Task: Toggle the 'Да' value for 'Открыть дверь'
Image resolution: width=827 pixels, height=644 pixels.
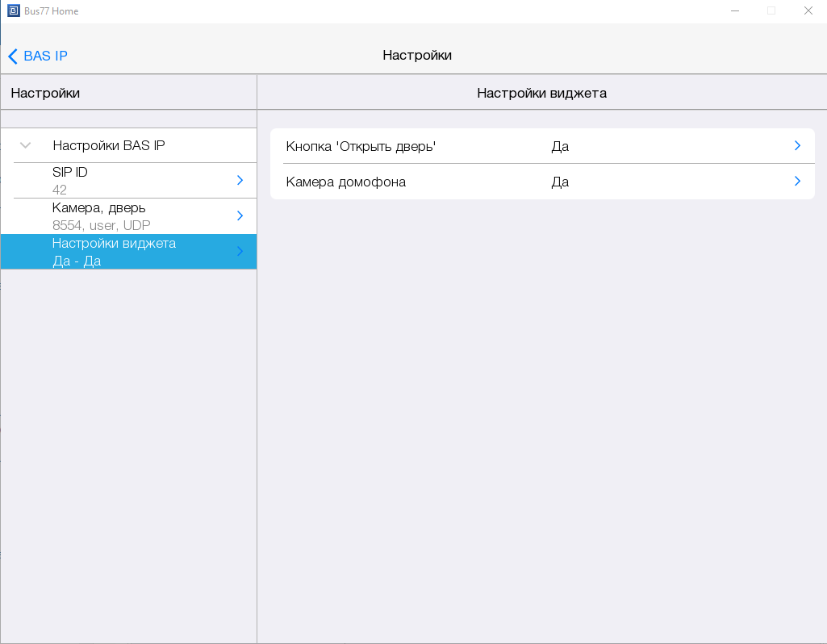Action: [560, 146]
